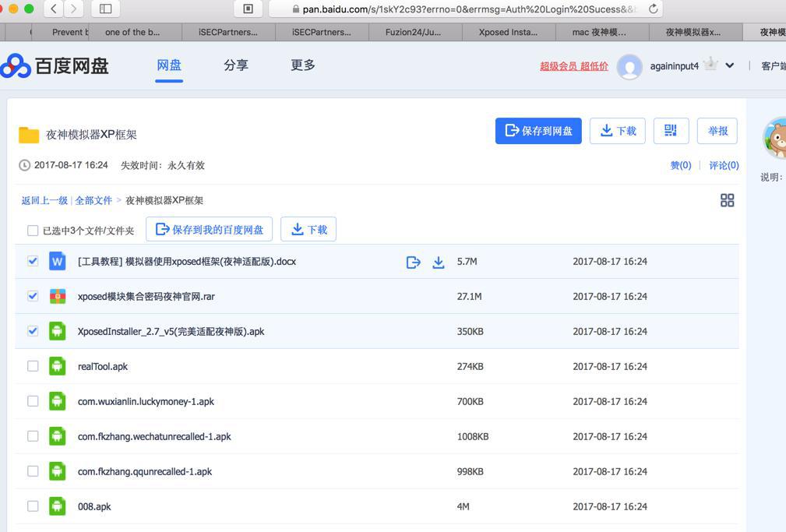Reload the page in Safari

[653, 9]
